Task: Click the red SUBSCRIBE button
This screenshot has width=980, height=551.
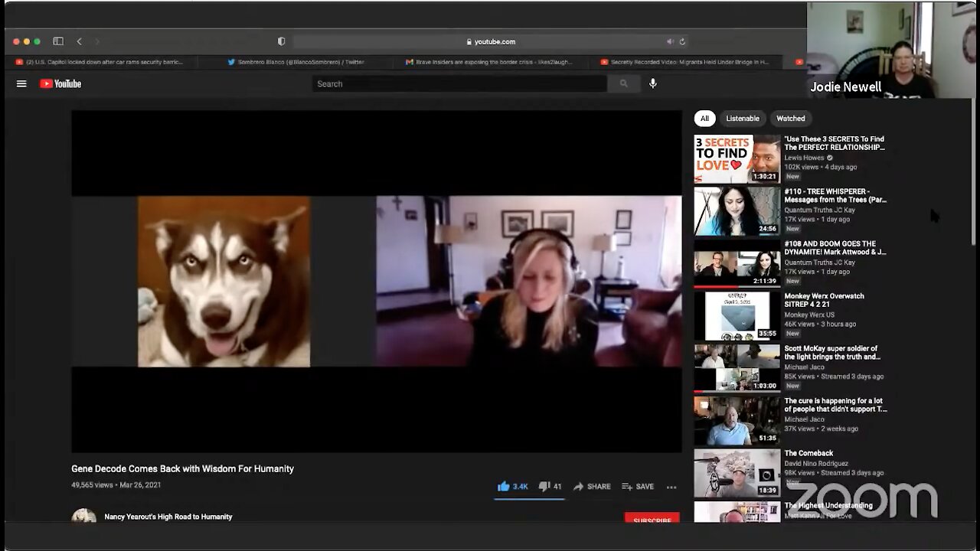Action: coord(652,519)
